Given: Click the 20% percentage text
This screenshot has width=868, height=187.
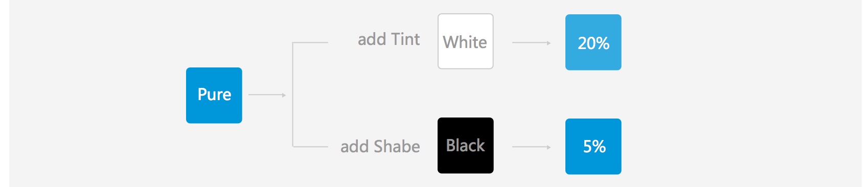Looking at the screenshot, I should point(593,43).
